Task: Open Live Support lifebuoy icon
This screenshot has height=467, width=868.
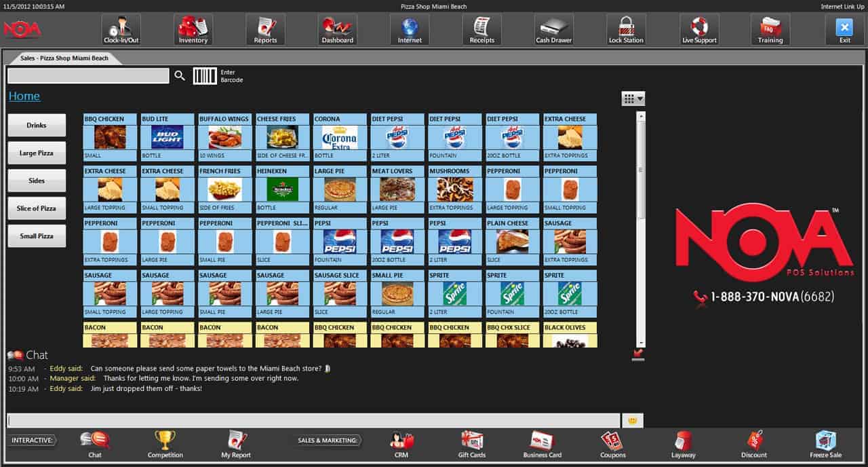Action: coord(699,29)
